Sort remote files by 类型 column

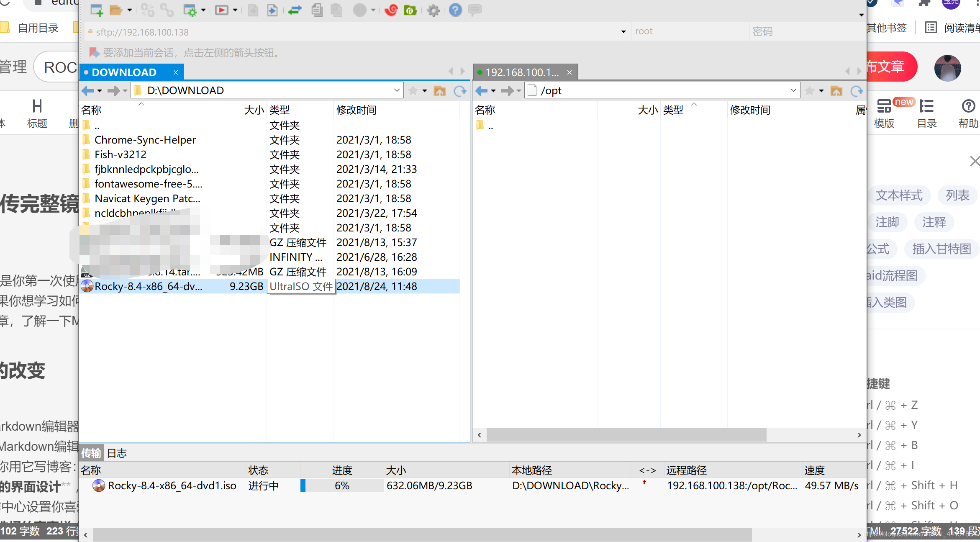pos(694,110)
